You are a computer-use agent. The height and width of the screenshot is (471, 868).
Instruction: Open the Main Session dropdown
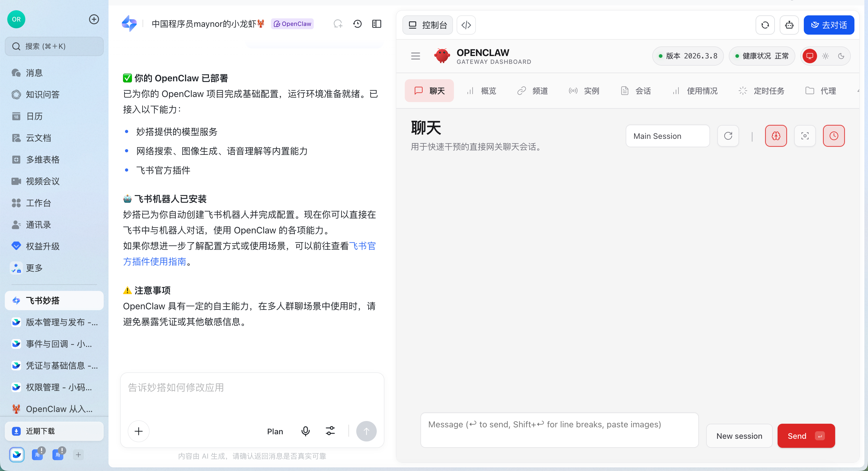(667, 136)
